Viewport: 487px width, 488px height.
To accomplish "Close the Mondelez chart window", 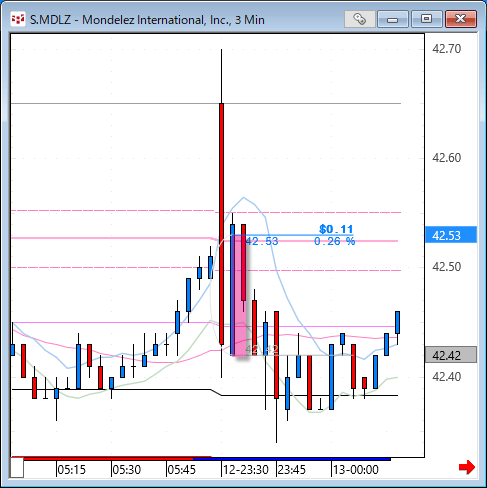I will 461,19.
